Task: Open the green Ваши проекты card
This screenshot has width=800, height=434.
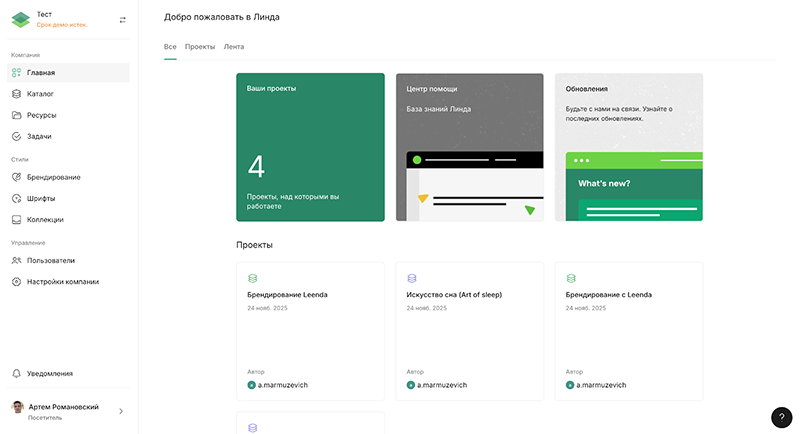Action: coord(310,147)
